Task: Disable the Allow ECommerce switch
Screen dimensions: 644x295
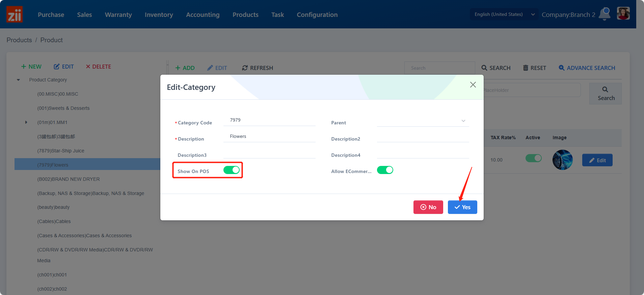Action: tap(385, 170)
